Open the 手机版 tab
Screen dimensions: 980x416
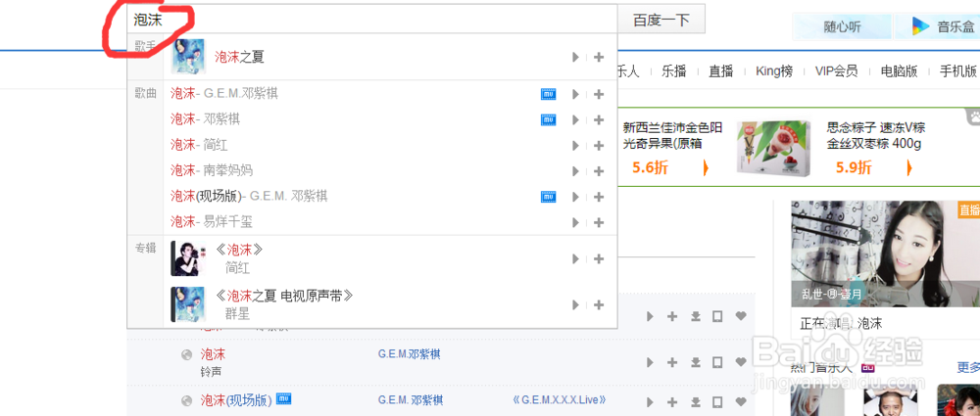tap(958, 71)
